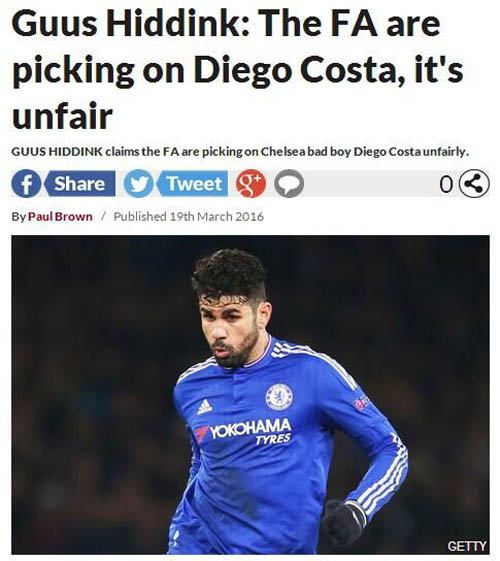Click the article headline text
The height and width of the screenshot is (561, 500).
point(238,70)
